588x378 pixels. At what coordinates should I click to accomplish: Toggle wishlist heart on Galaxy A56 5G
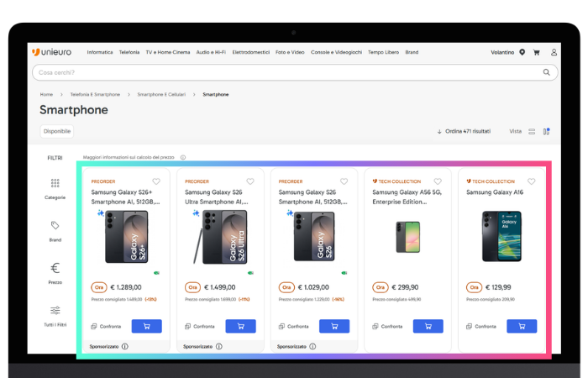(x=438, y=181)
